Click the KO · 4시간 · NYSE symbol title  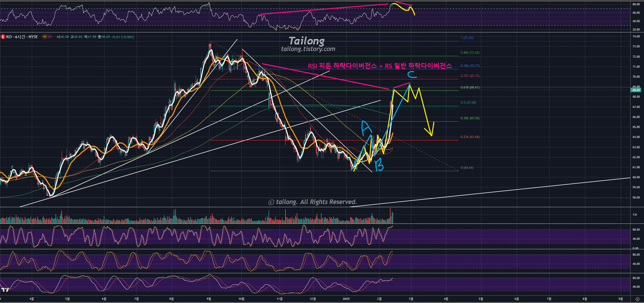pos(22,37)
